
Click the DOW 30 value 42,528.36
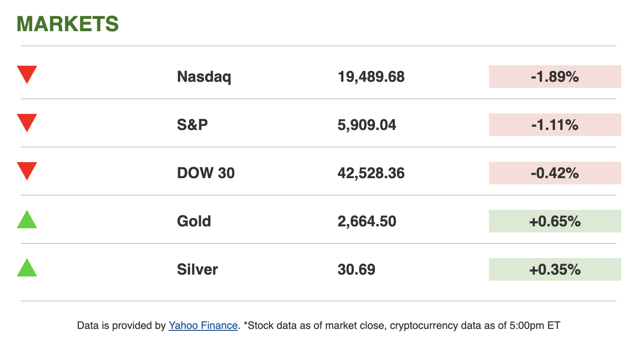point(371,173)
